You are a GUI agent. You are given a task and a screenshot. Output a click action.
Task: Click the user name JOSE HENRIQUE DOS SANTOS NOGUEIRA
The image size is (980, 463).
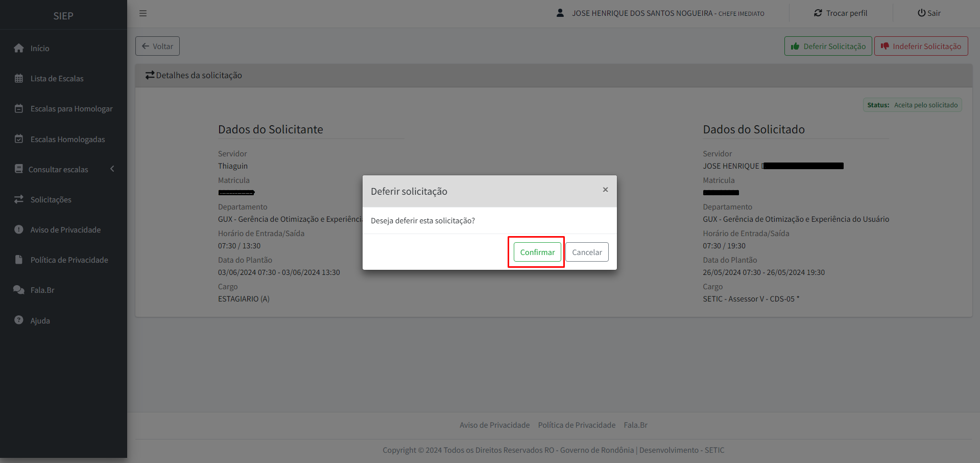click(642, 13)
